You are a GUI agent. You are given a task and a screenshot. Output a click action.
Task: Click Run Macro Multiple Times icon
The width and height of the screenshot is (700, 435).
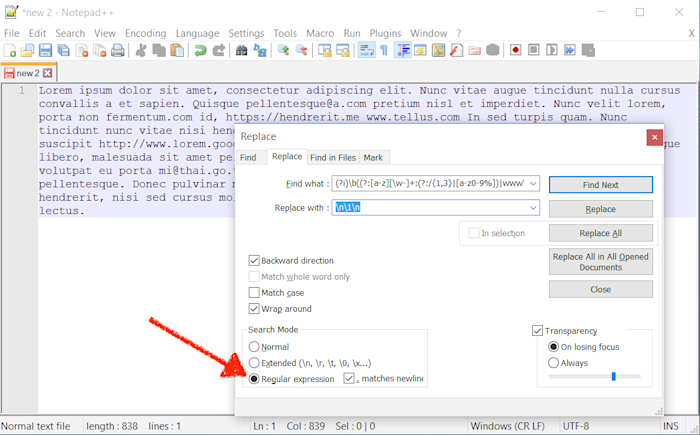coord(570,50)
